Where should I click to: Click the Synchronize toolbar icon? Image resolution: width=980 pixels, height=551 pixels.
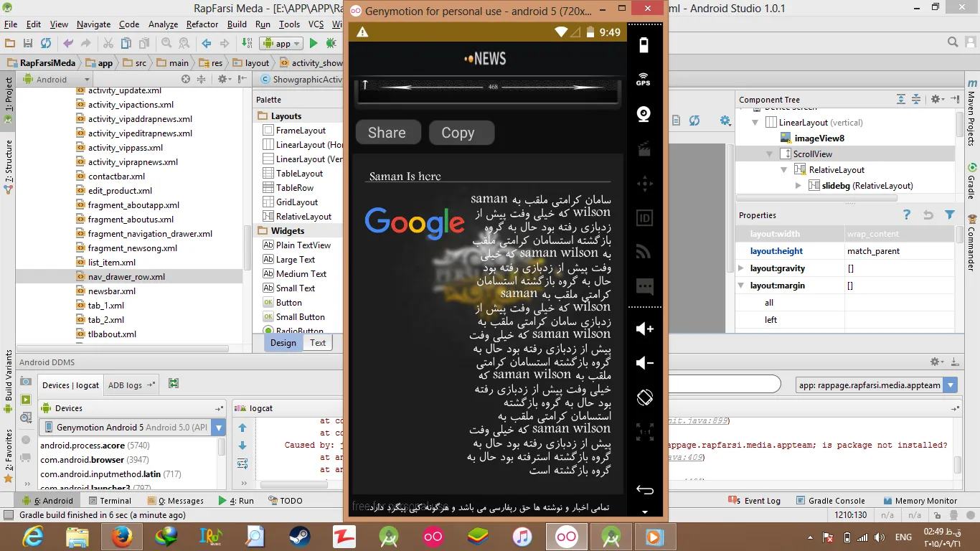tap(45, 43)
